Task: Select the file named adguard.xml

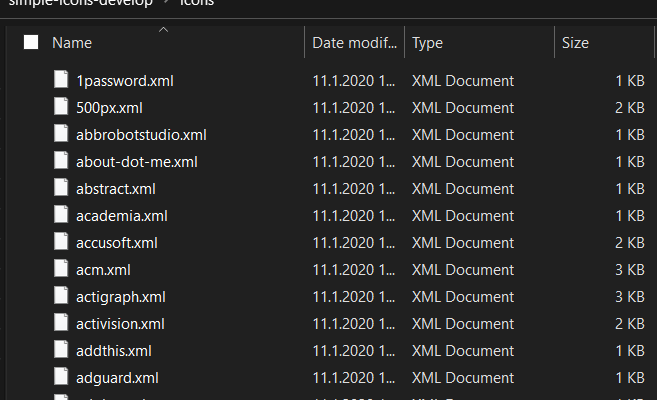Action: (x=118, y=378)
